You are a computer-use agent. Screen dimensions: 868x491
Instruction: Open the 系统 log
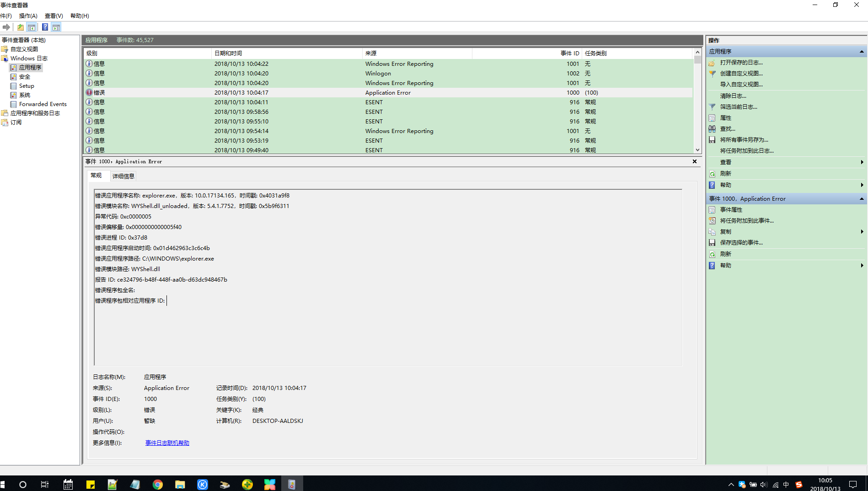pyautogui.click(x=25, y=95)
